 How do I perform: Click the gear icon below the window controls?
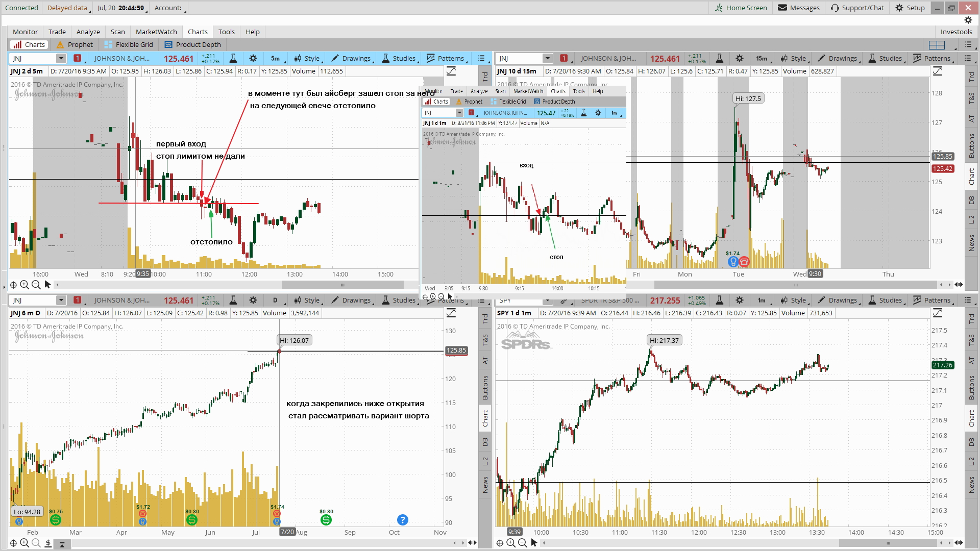[968, 20]
